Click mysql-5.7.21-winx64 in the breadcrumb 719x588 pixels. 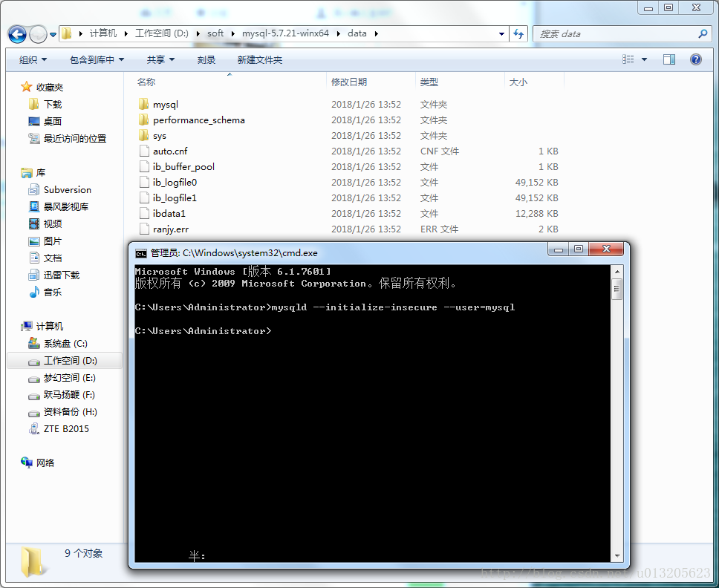point(285,33)
